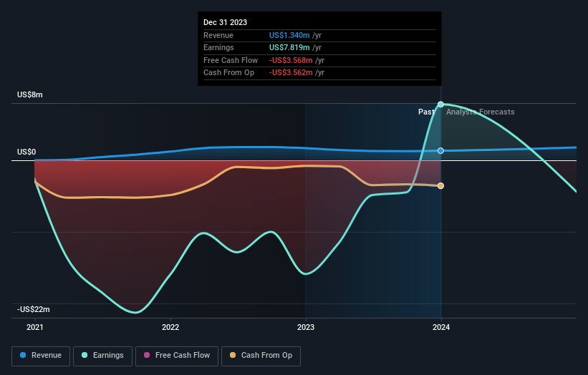The image size is (588, 375).
Task: Toggle the Cash From Op legend series
Action: [261, 356]
